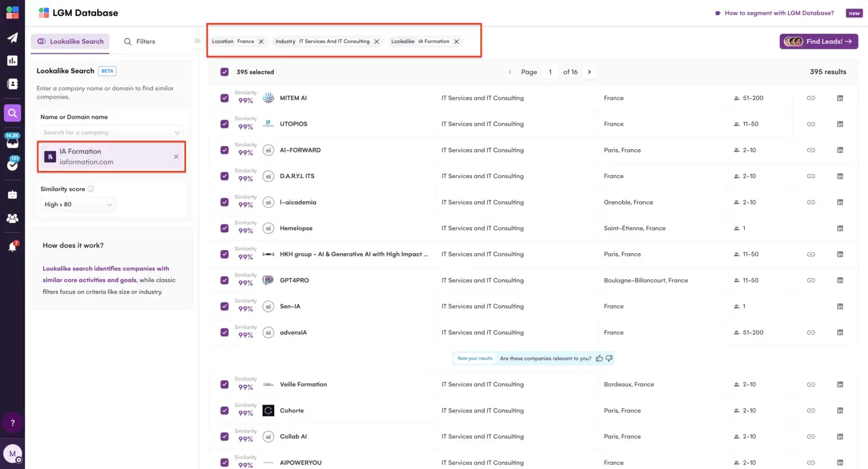Uncheck the Veille Formation row checkbox
The image size is (868, 469).
click(x=224, y=385)
